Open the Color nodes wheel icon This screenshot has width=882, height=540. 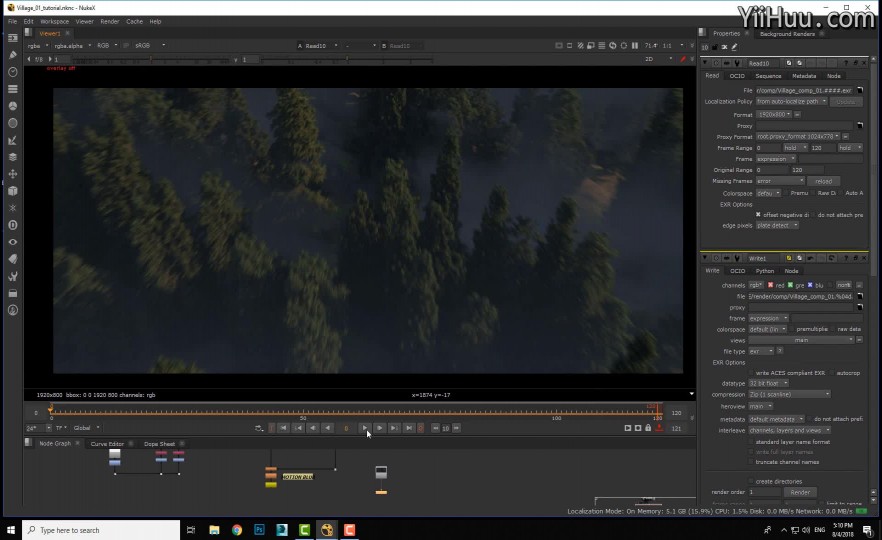pos(12,106)
